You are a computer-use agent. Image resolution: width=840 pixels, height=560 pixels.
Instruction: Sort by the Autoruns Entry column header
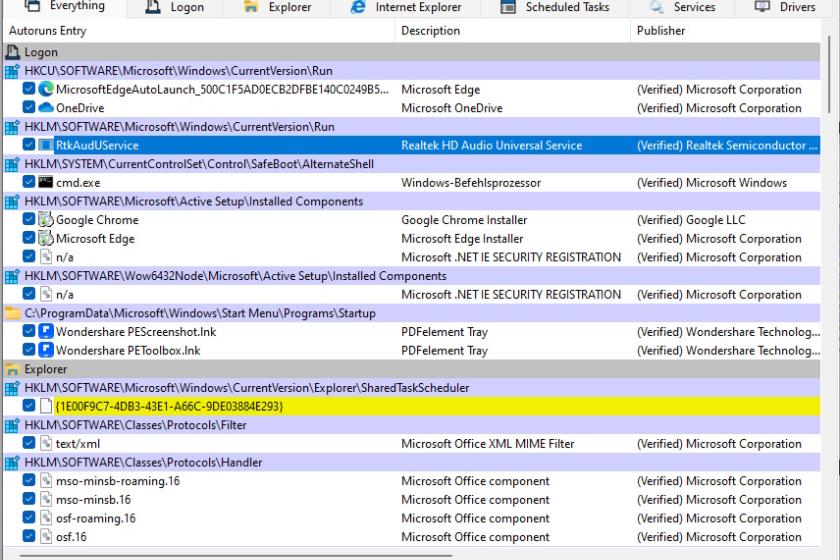[199, 31]
